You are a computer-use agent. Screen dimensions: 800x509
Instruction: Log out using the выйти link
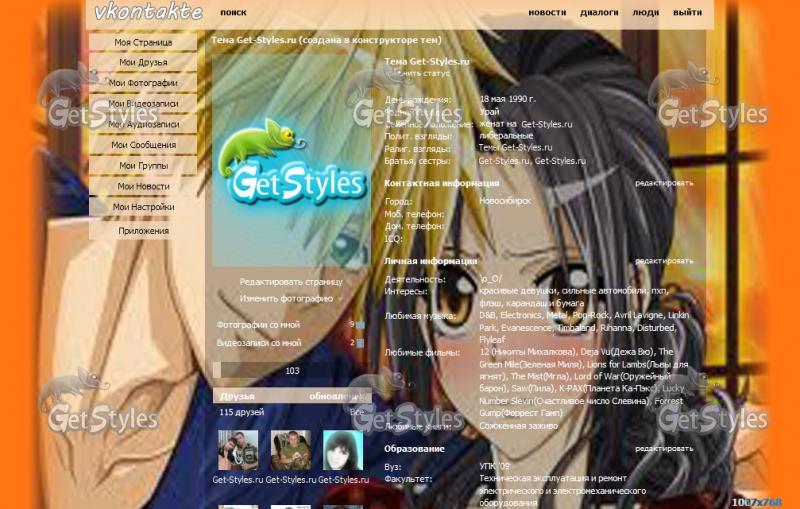pyautogui.click(x=687, y=13)
